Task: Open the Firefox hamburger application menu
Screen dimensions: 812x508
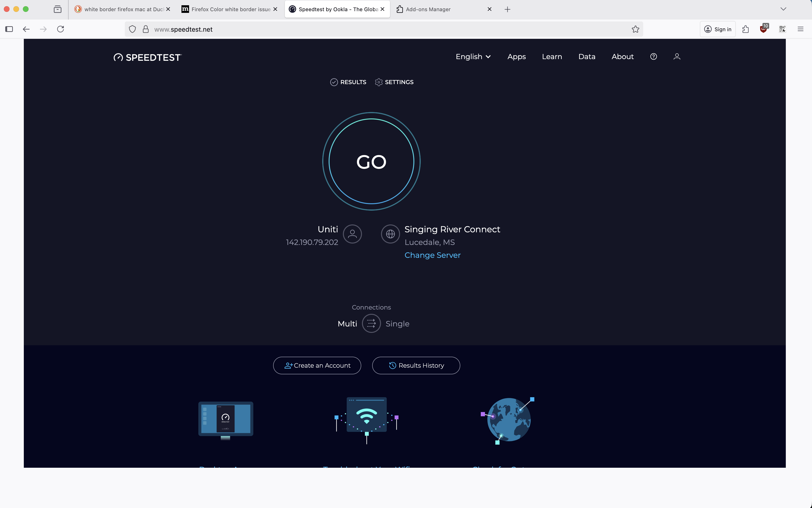Action: pos(800,29)
